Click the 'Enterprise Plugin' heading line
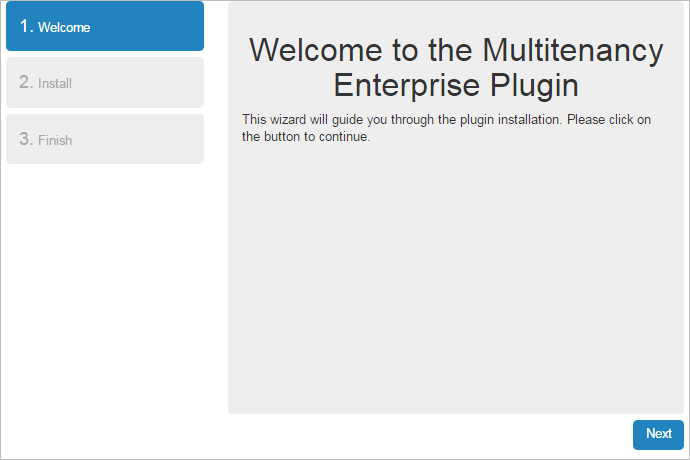The height and width of the screenshot is (460, 690). pyautogui.click(x=455, y=84)
